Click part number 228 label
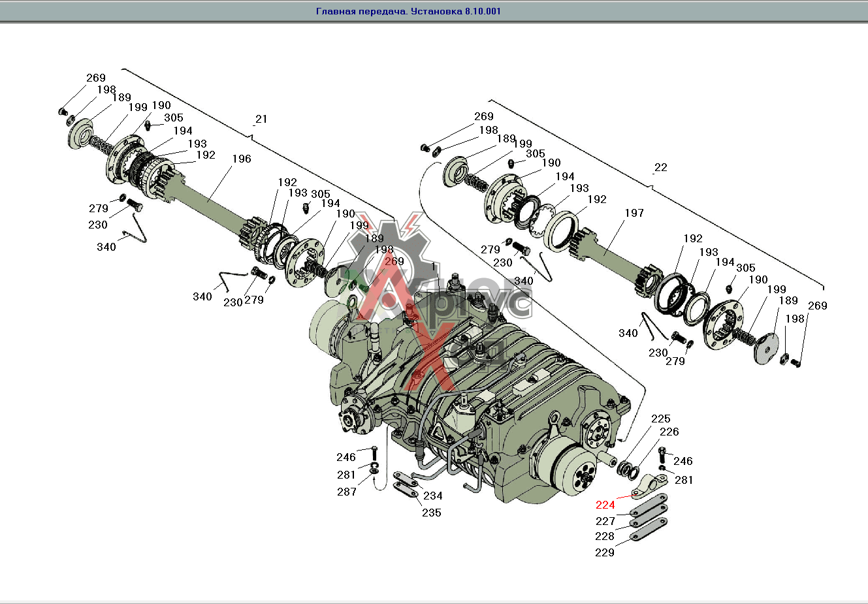Screen dimensions: 868x604 (604, 536)
